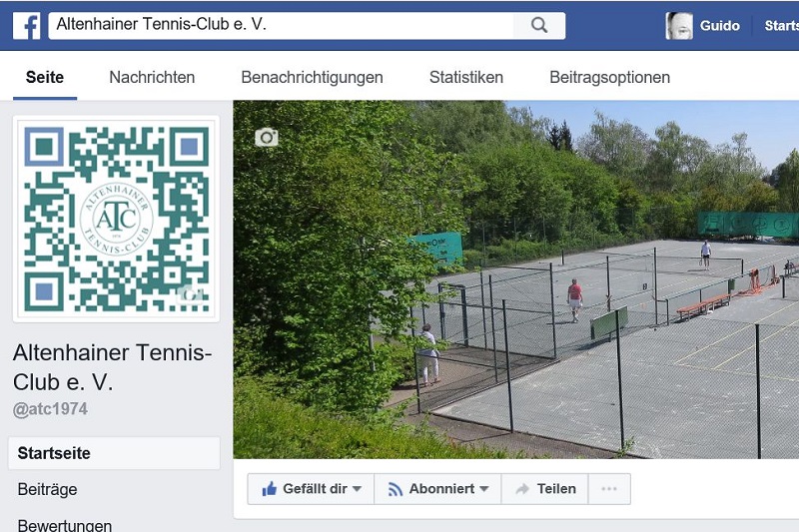Click the Facebook logo icon
The width and height of the screenshot is (799, 532).
(x=27, y=26)
